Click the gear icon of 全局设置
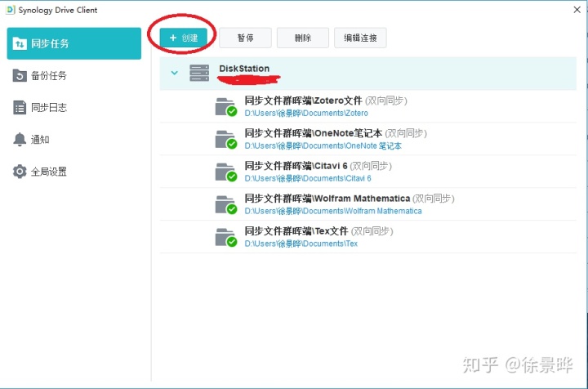 (20, 172)
